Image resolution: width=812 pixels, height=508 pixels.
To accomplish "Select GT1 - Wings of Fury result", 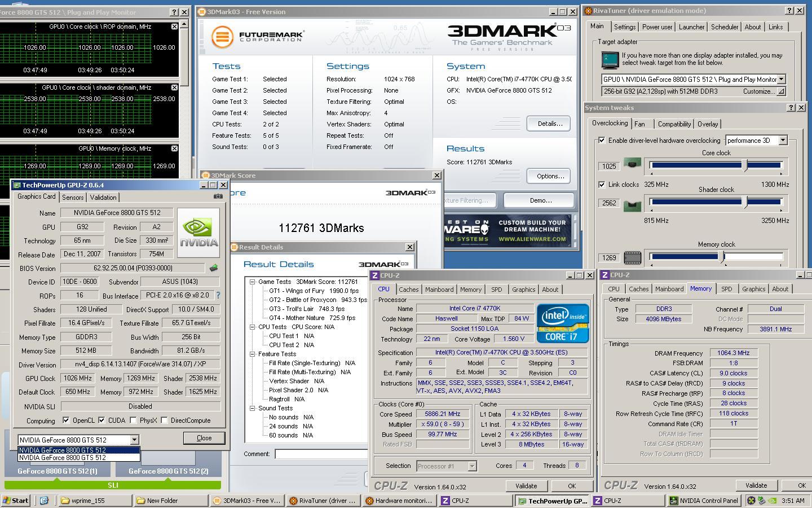I will [x=314, y=291].
